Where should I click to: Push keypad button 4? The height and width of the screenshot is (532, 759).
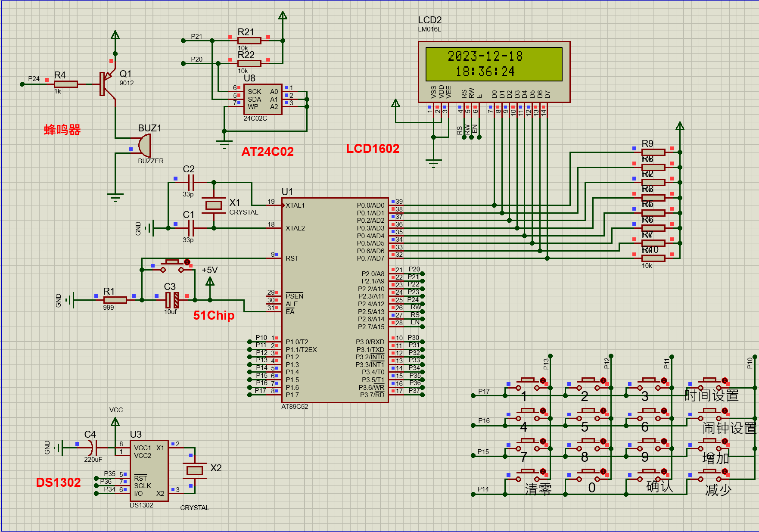tap(528, 414)
